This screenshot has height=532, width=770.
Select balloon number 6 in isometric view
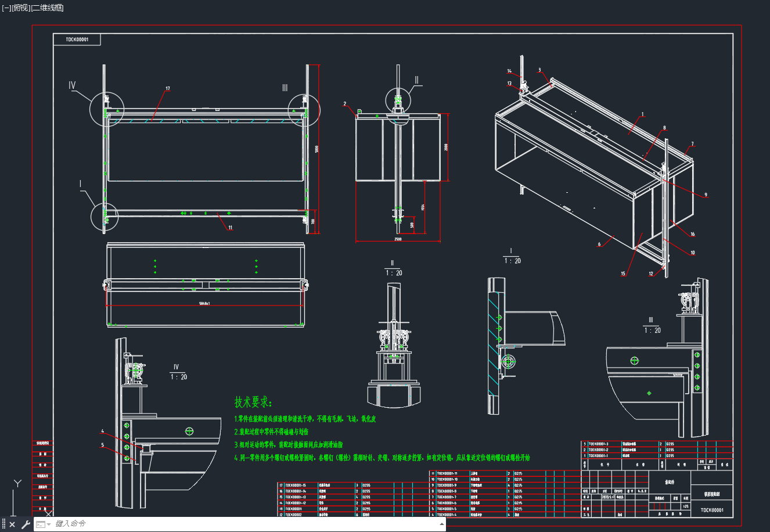(599, 245)
